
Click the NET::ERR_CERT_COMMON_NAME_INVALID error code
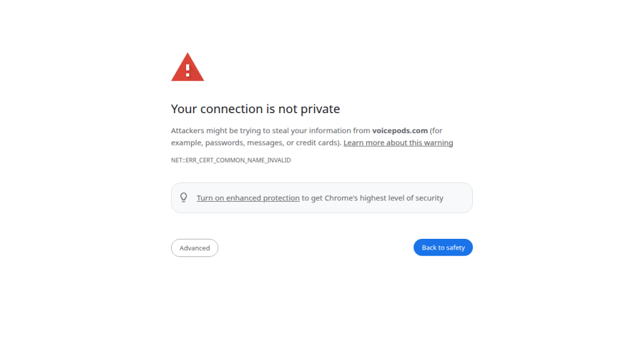[231, 160]
